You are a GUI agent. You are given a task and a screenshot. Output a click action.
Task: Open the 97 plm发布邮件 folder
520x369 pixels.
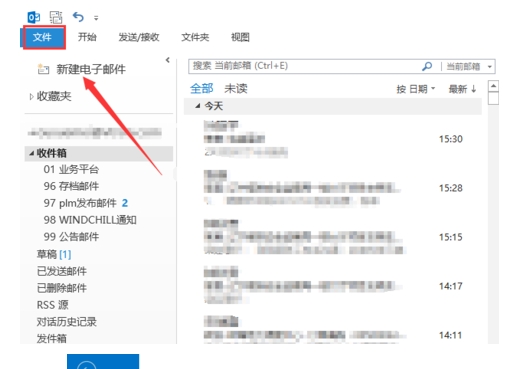[80, 203]
